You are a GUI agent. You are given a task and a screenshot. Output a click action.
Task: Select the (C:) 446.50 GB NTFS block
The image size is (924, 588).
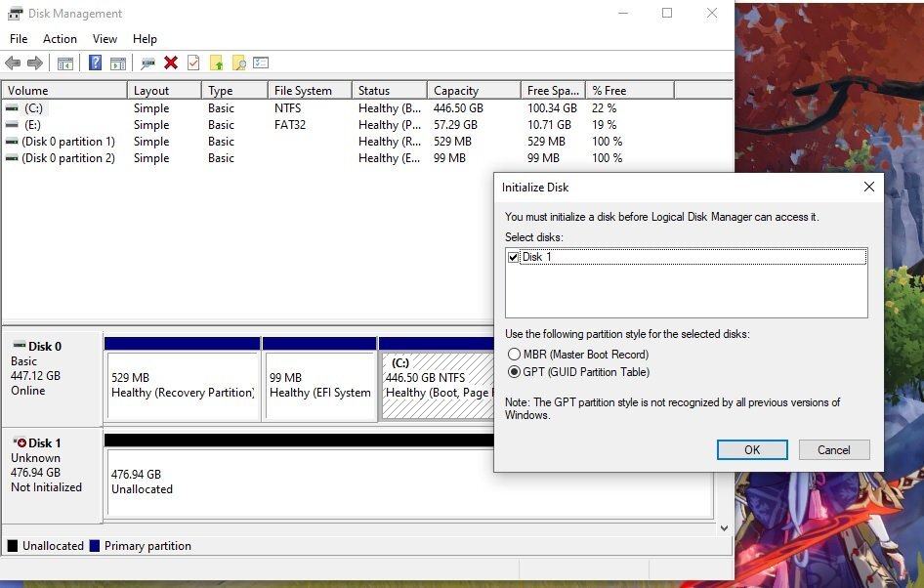[x=438, y=386]
